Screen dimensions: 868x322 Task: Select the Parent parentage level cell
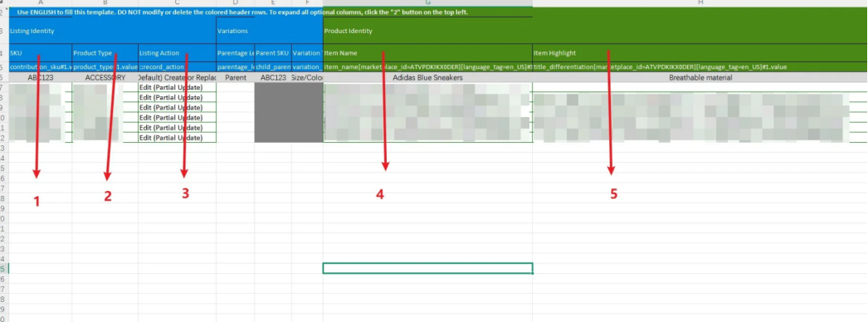[x=236, y=78]
